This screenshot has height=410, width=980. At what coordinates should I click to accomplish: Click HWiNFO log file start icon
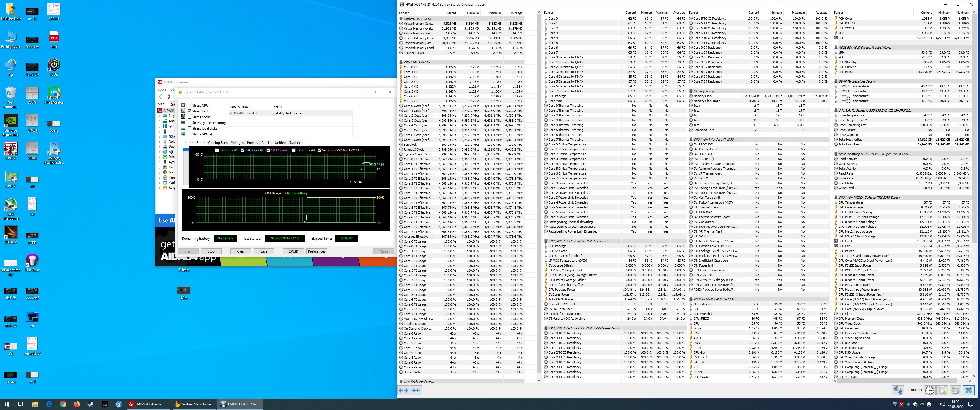[x=943, y=390]
